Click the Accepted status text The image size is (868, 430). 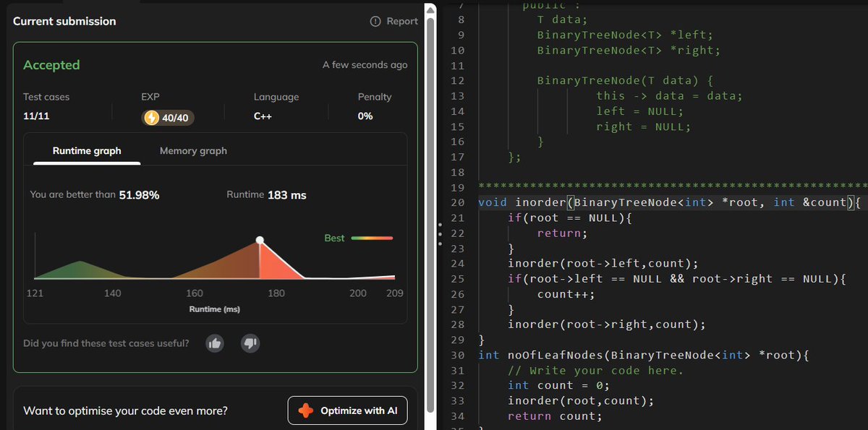pyautogui.click(x=51, y=65)
